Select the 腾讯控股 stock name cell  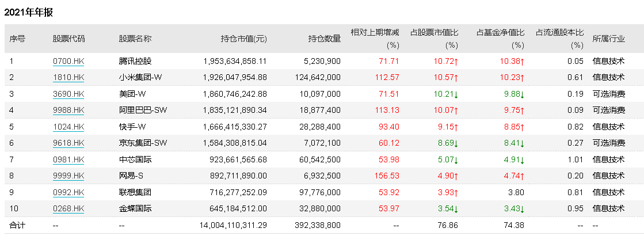tap(135, 61)
